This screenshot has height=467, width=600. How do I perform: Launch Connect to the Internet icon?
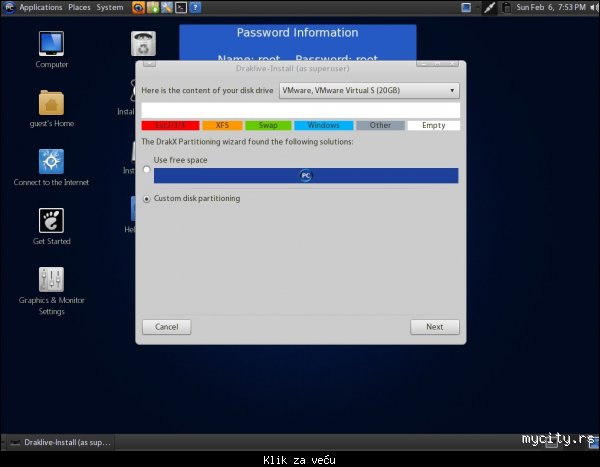coord(51,161)
